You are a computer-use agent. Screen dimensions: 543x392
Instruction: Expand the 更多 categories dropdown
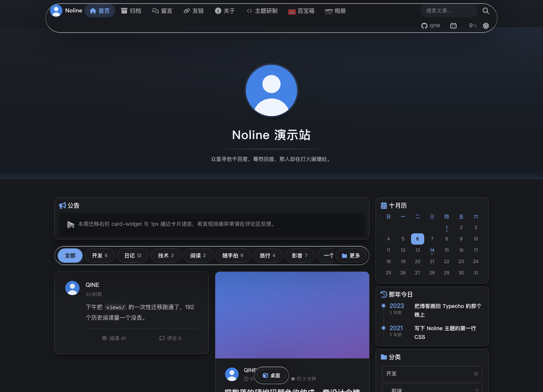[351, 256]
